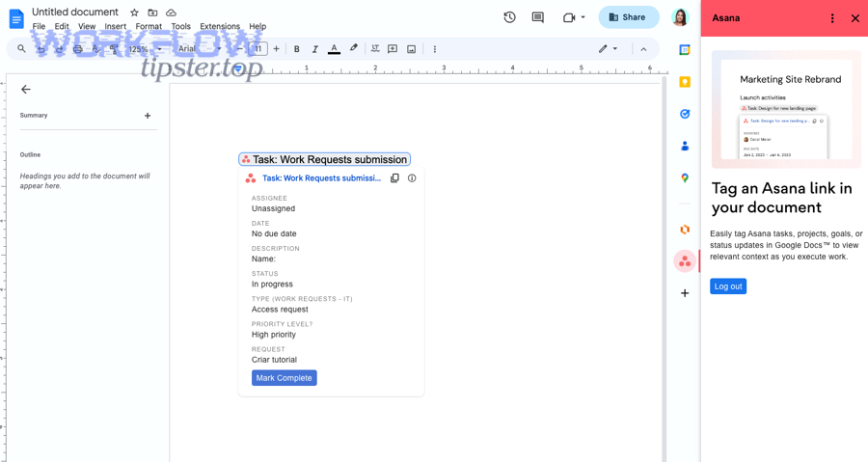This screenshot has height=462, width=868.
Task: Click the Mark Complete button
Action: click(284, 378)
